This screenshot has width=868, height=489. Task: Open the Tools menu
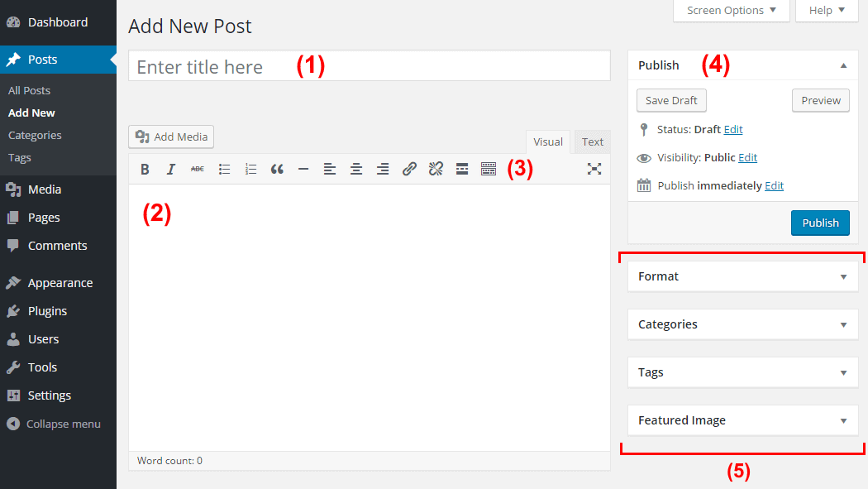pyautogui.click(x=58, y=367)
